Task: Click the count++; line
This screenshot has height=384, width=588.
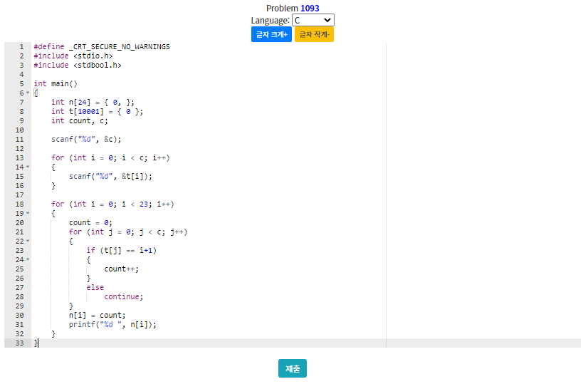Action: tap(122, 269)
